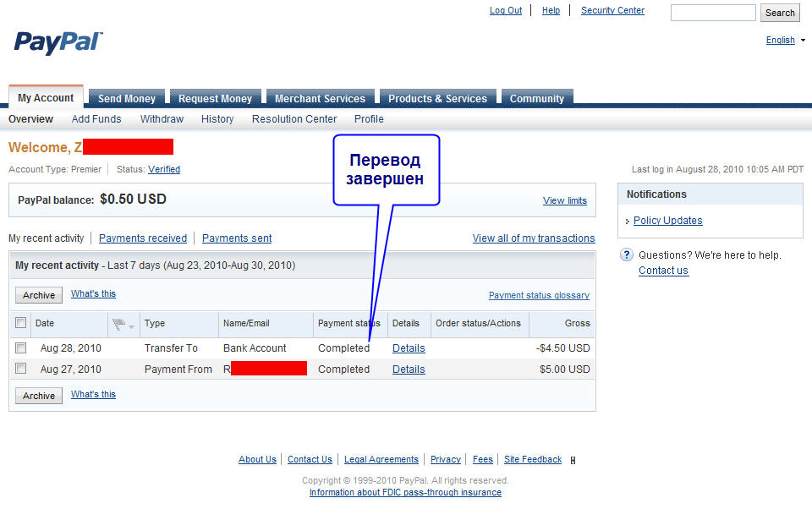Open the Merchant Services tab

point(320,98)
